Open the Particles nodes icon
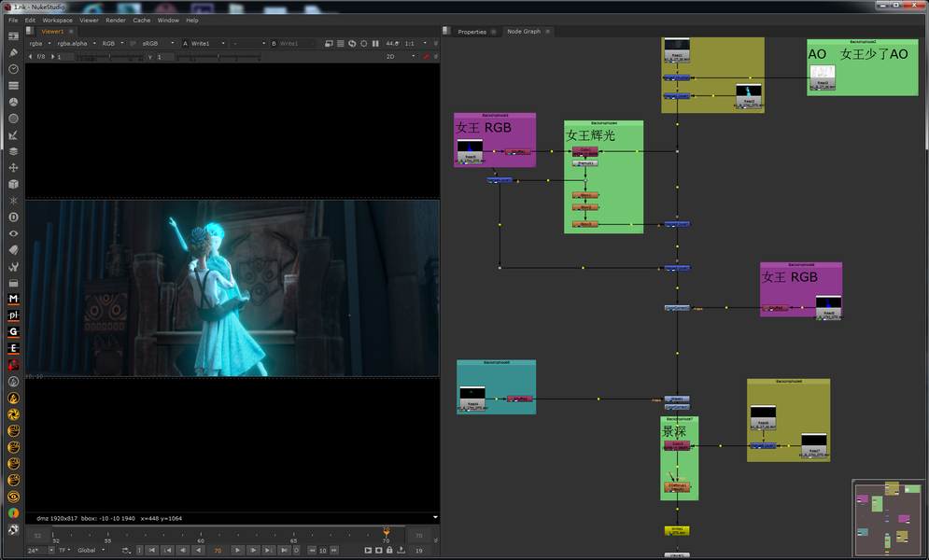The height and width of the screenshot is (560, 929). click(x=13, y=201)
